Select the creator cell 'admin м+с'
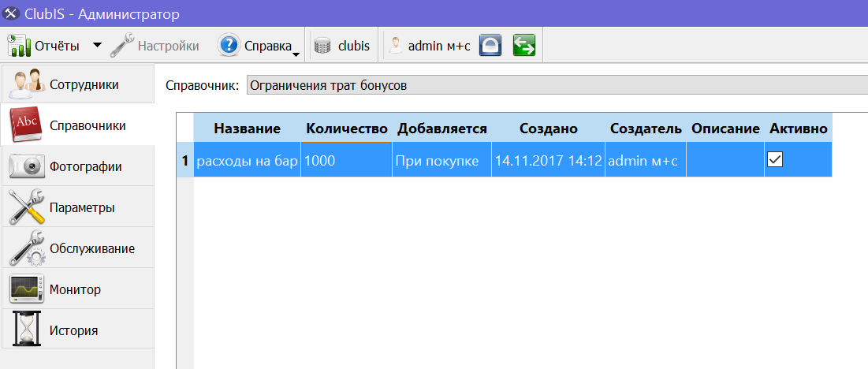 point(646,160)
